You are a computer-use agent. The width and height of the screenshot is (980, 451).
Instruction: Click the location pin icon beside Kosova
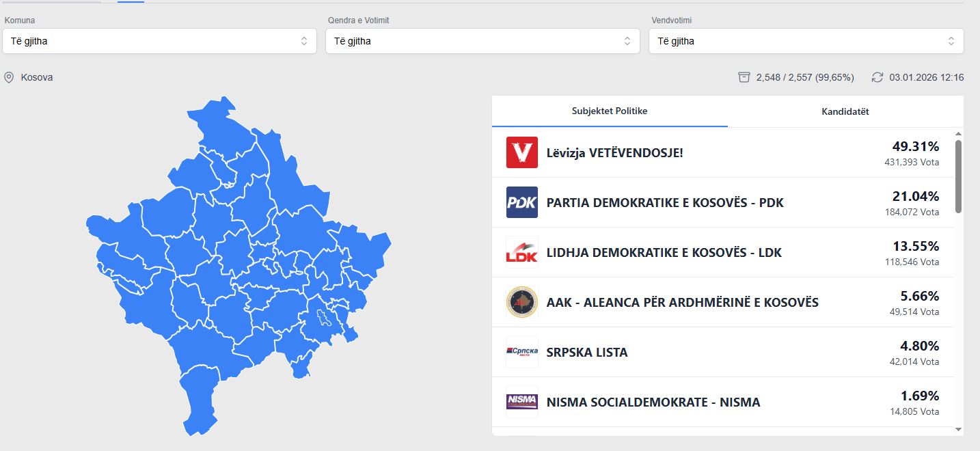coord(9,77)
